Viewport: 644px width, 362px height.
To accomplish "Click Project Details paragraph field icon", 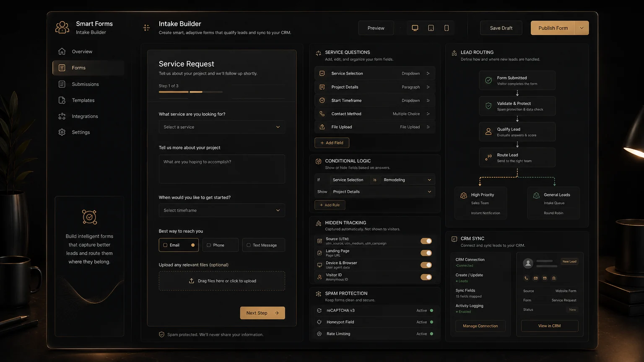I will [x=322, y=87].
